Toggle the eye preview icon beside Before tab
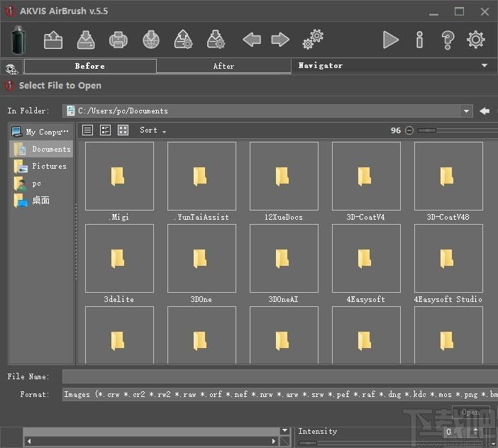This screenshot has height=448, width=498. point(12,69)
